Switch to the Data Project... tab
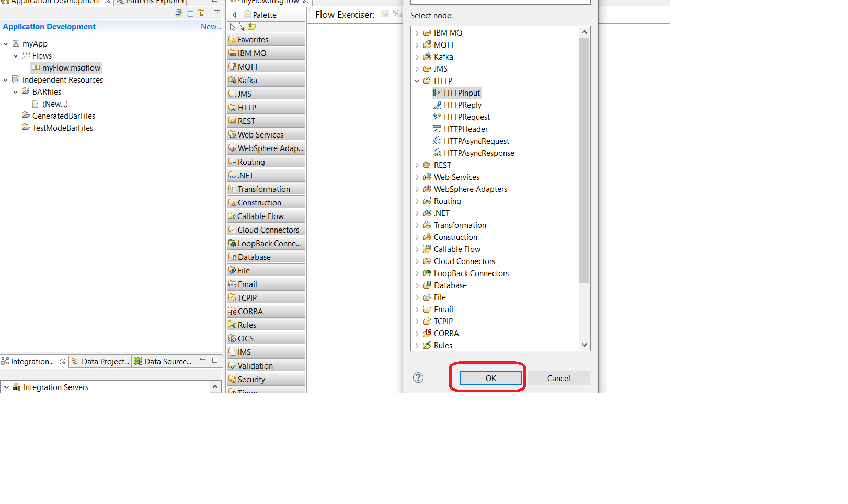Image resolution: width=848 pixels, height=504 pixels. (100, 361)
